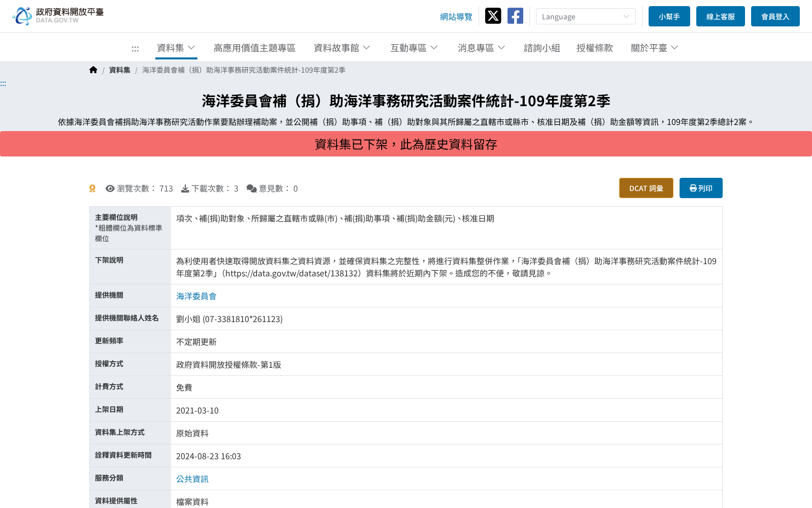Expand the 互動專區 menu
812x508 pixels.
[x=414, y=48]
